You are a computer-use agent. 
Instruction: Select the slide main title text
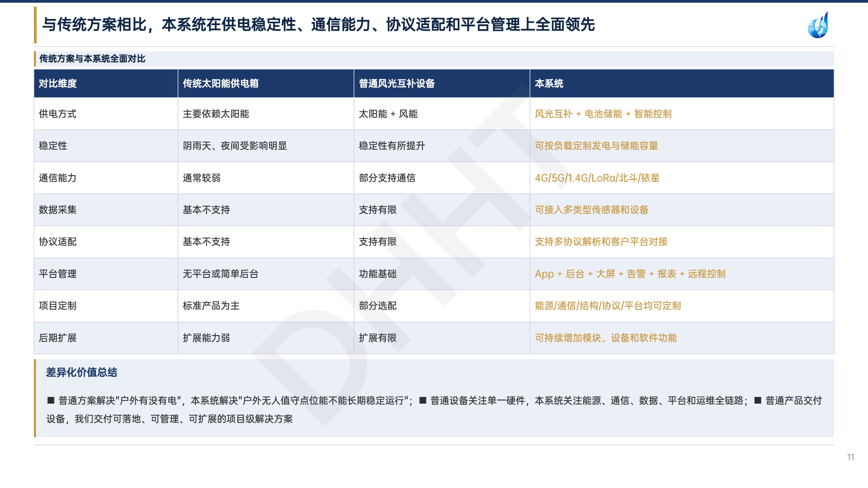(318, 24)
